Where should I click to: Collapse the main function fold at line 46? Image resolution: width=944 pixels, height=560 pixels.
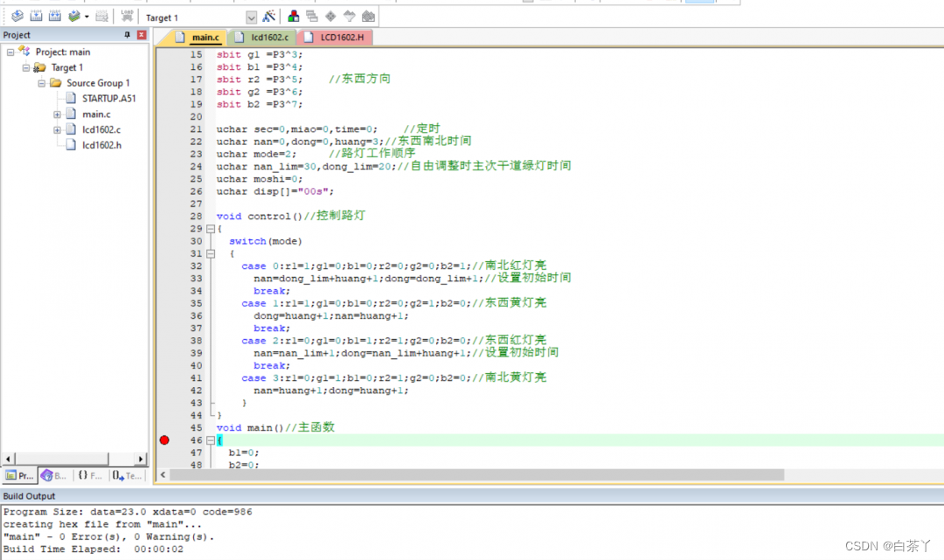click(211, 441)
